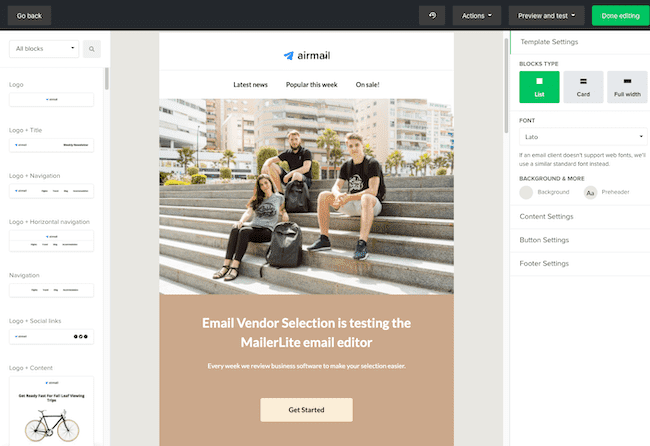Open the Lato font dropdown

coord(583,137)
